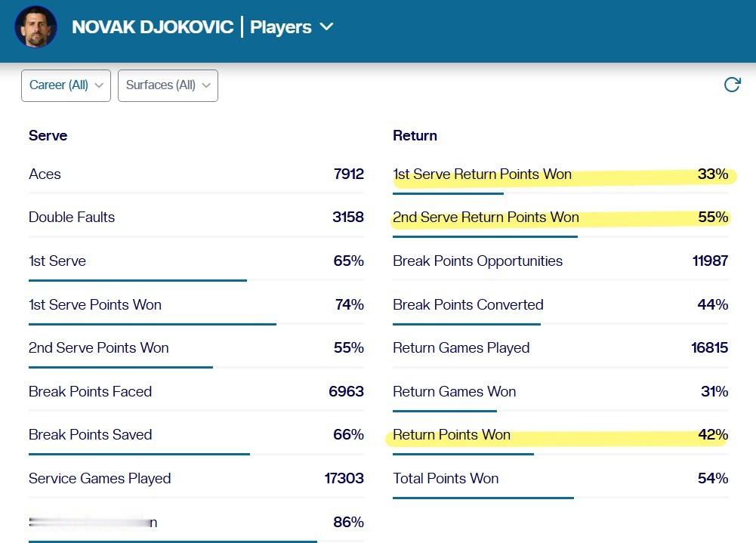Click the 1st Serve Return Points Won label
Image resolution: width=756 pixels, height=543 pixels.
coord(482,174)
